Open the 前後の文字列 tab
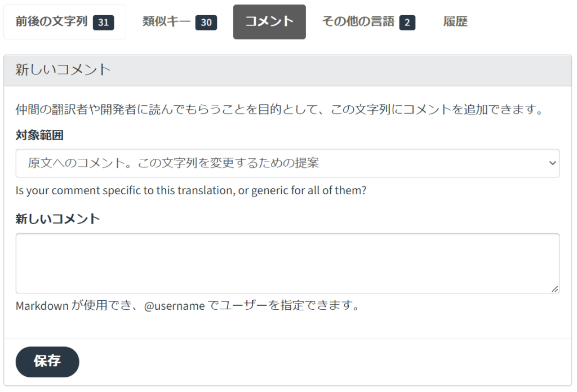Image resolution: width=577 pixels, height=392 pixels. pos(65,22)
